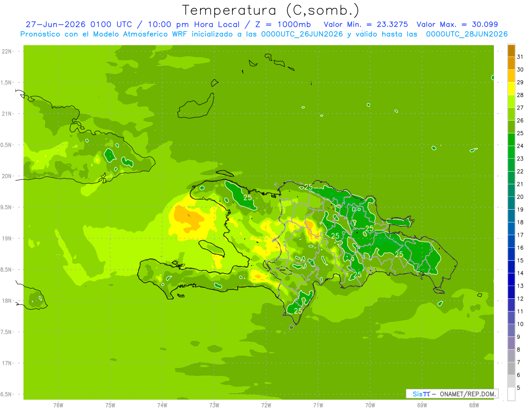Click the "Z = 1000mb" level label

pyautogui.click(x=283, y=24)
